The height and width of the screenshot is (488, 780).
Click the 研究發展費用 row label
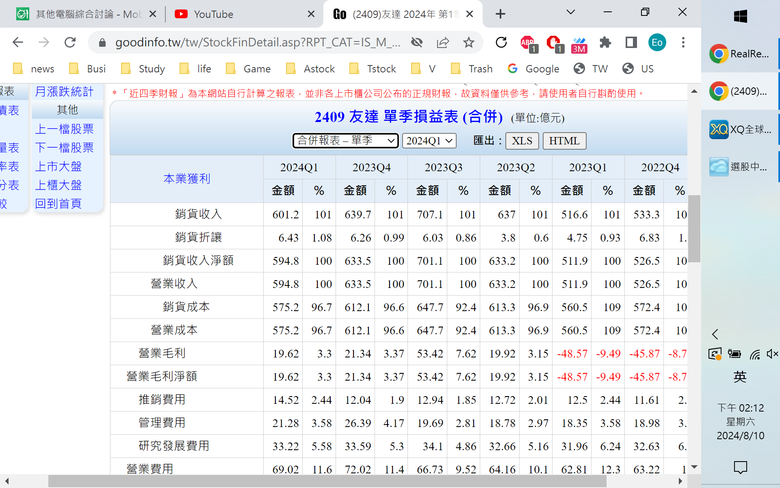174,446
